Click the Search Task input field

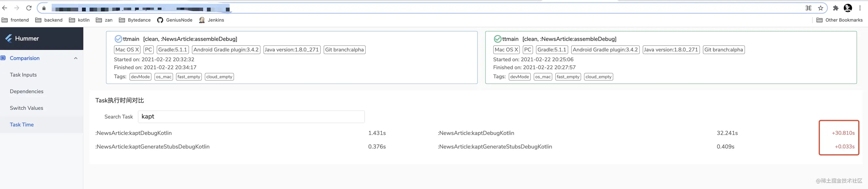251,117
